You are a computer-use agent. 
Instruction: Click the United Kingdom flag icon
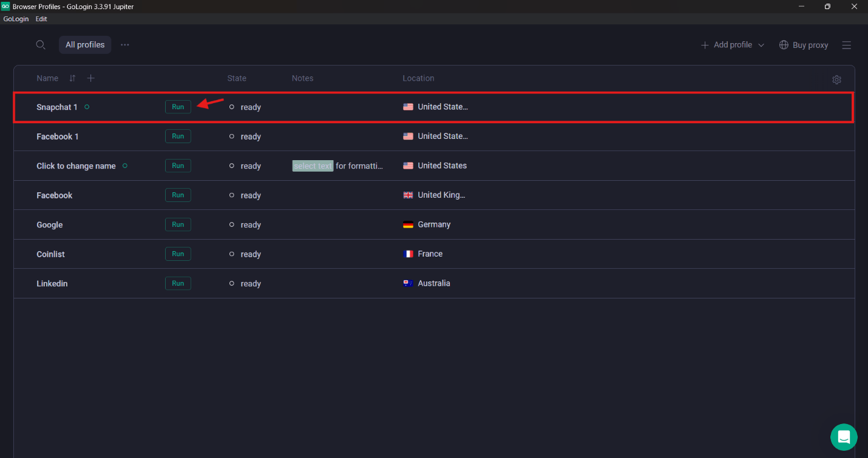[408, 195]
